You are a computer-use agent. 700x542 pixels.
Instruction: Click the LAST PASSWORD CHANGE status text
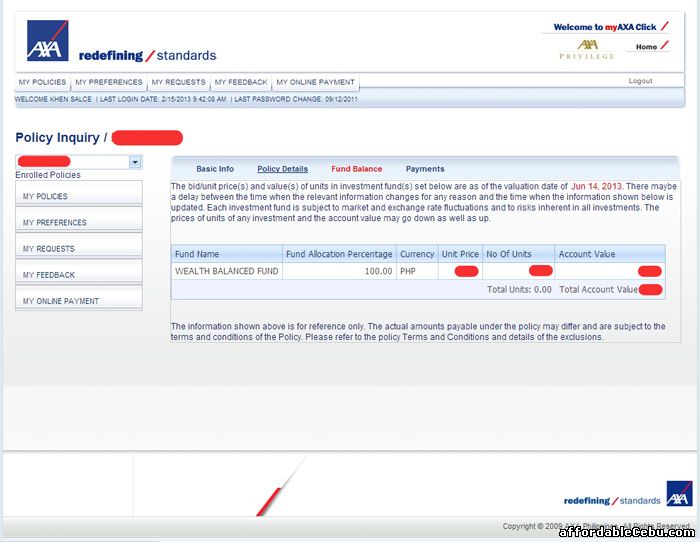[x=296, y=99]
